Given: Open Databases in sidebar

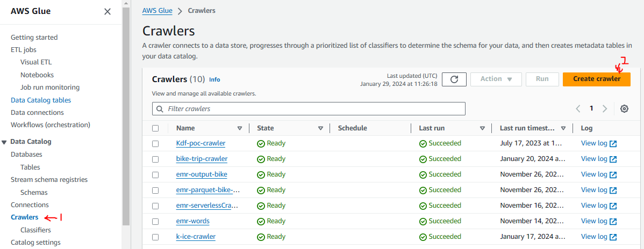Looking at the screenshot, I should 26,154.
